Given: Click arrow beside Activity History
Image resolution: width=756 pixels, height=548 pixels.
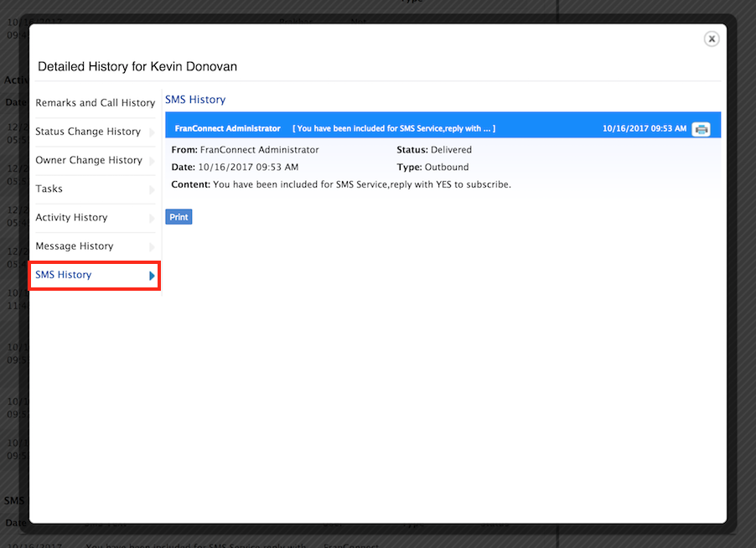Looking at the screenshot, I should [152, 219].
